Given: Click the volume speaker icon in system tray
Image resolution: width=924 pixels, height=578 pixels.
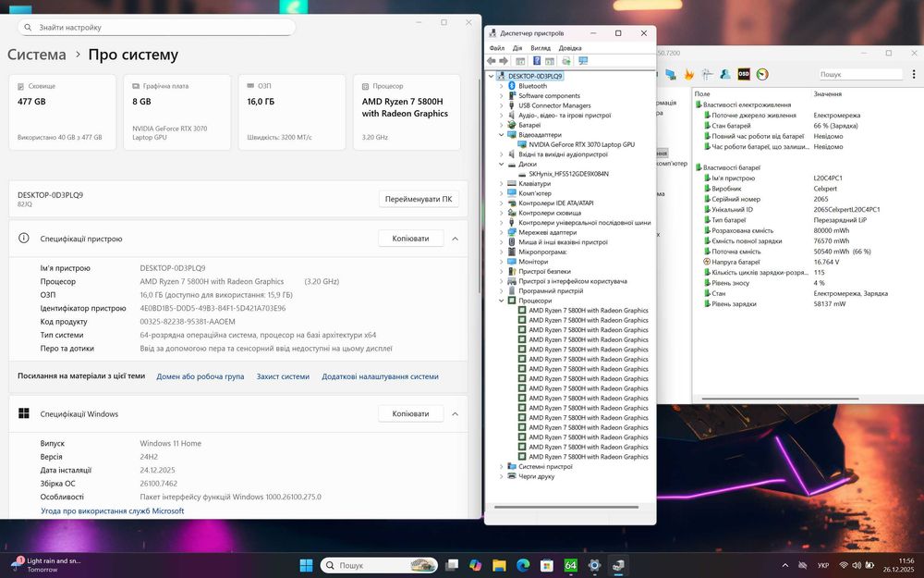Looking at the screenshot, I should (x=857, y=565).
